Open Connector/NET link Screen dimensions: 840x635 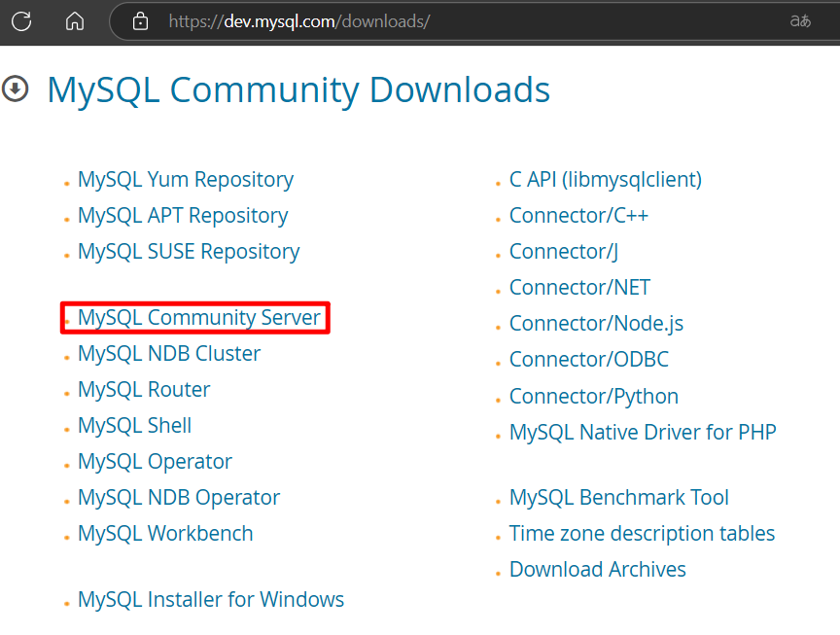coord(579,287)
